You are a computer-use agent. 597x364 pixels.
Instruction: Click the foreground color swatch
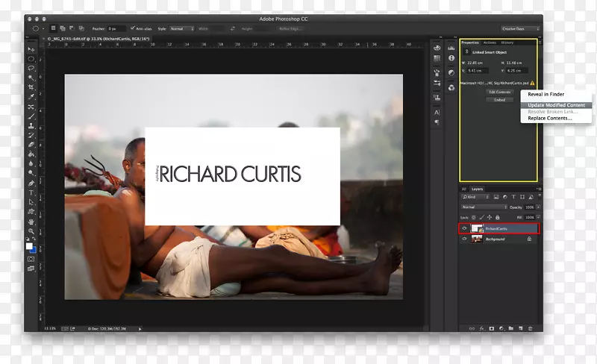pyautogui.click(x=29, y=246)
